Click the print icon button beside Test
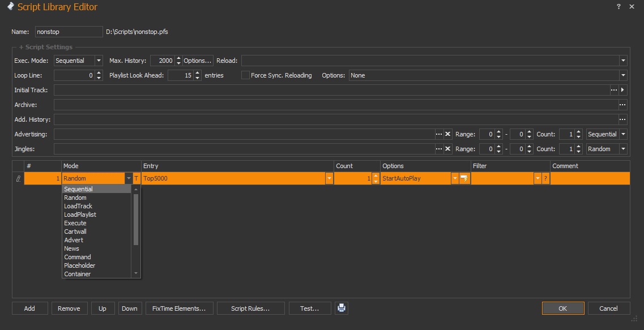Screen dimensions: 644x330 (x=342, y=308)
